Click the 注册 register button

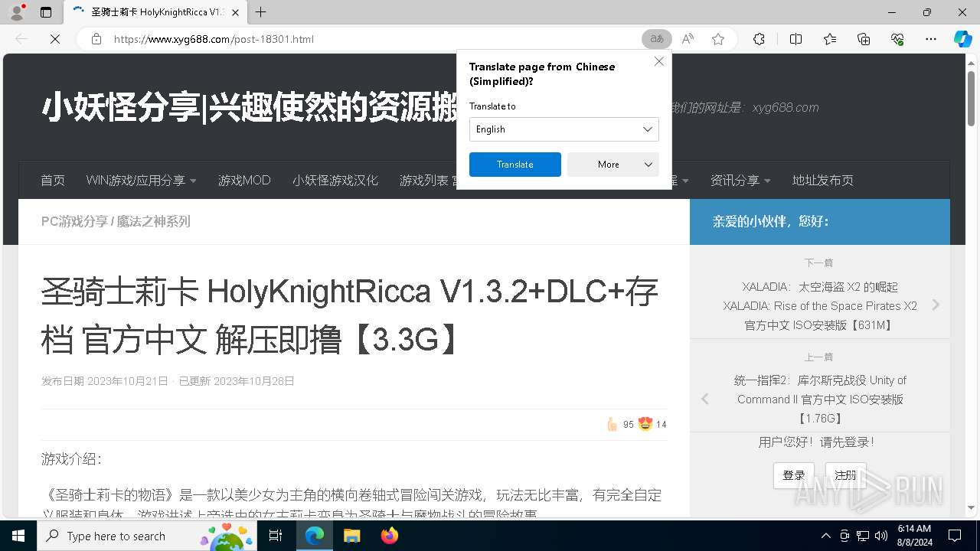click(846, 475)
